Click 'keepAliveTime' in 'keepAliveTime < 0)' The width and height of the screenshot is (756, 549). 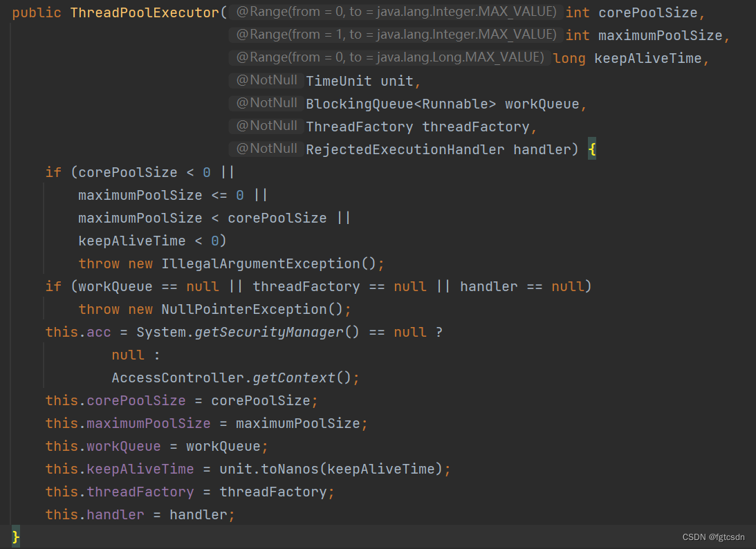[131, 241]
